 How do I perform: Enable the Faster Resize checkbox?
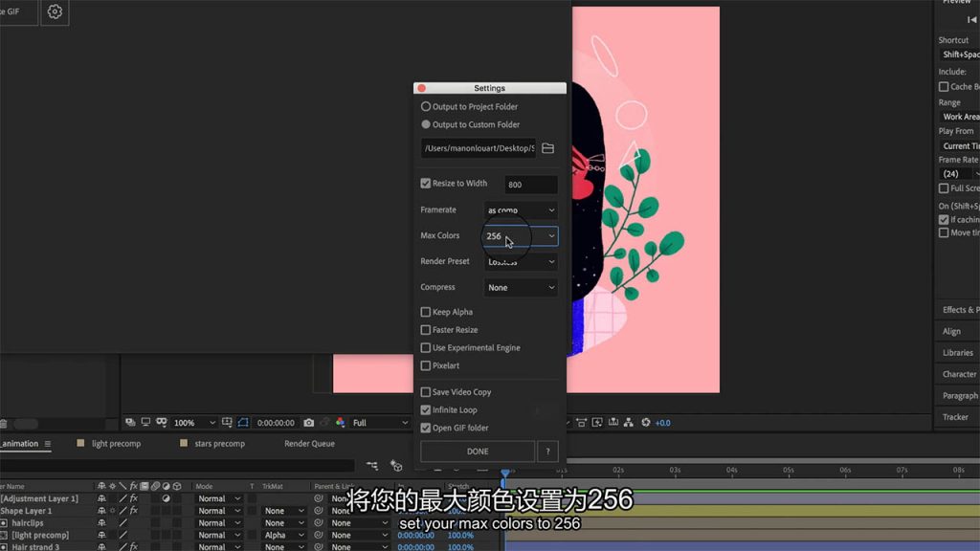(426, 330)
